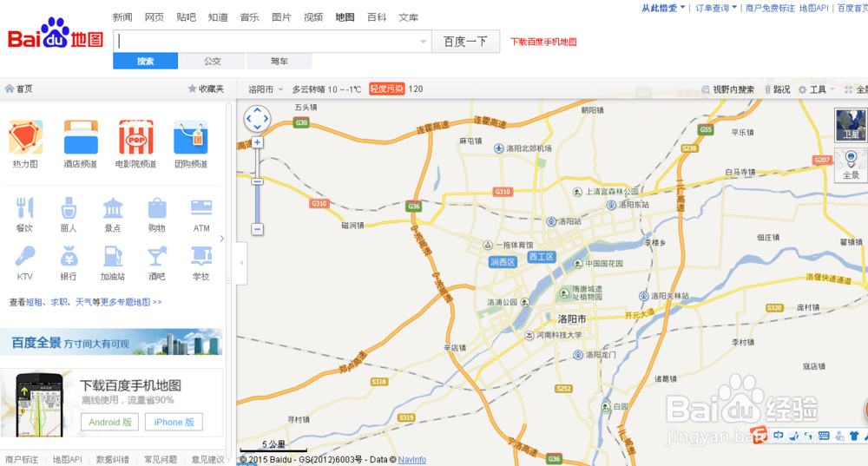Click the iPhone 版 download button

click(174, 422)
